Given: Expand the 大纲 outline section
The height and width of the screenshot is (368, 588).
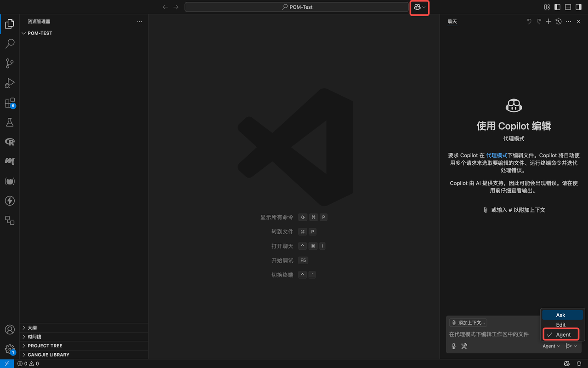Looking at the screenshot, I should [84, 328].
